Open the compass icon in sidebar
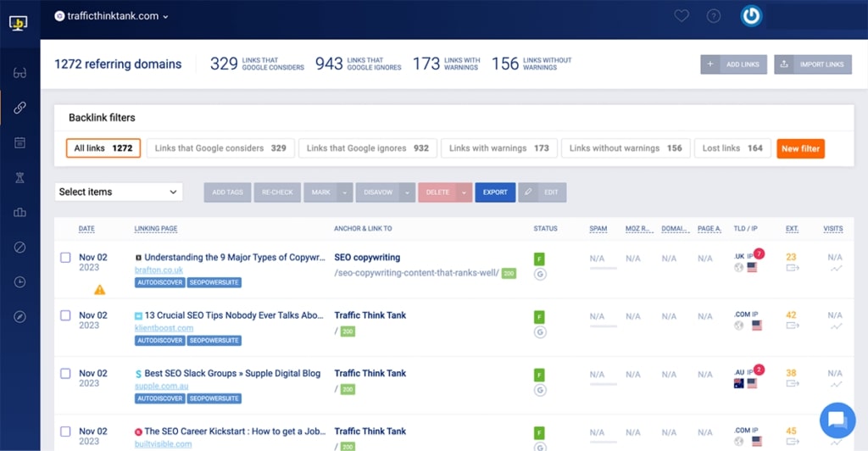Screen dimensions: 868x451 click(20, 317)
